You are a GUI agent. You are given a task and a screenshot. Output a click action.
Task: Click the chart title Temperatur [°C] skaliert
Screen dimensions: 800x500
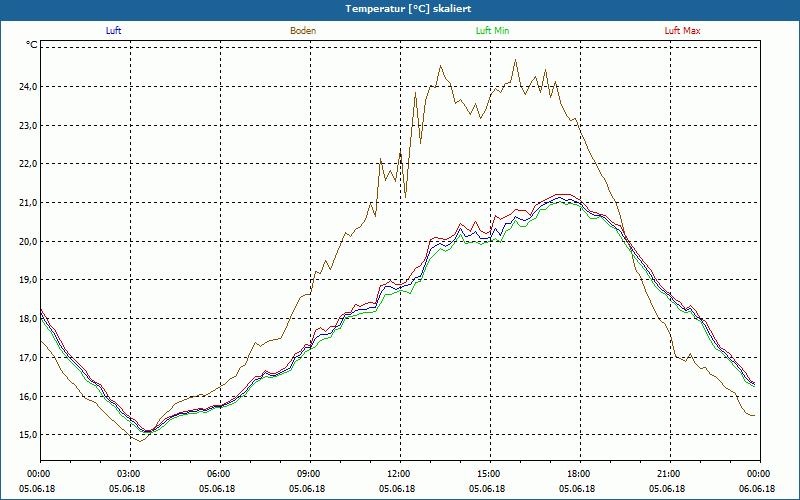(408, 9)
